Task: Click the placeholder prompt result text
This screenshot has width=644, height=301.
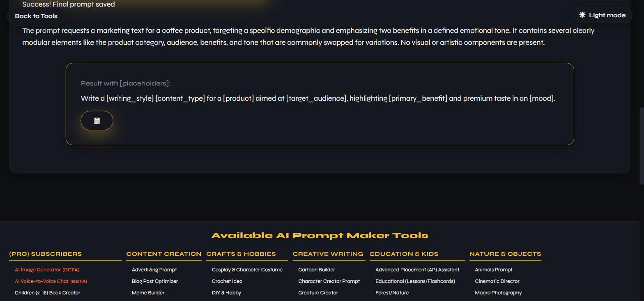Action: [x=318, y=98]
